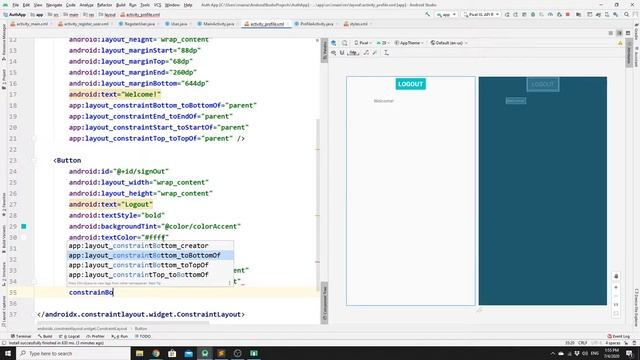Click the Design Surface layers icon
The image size is (640, 360).
point(334,43)
